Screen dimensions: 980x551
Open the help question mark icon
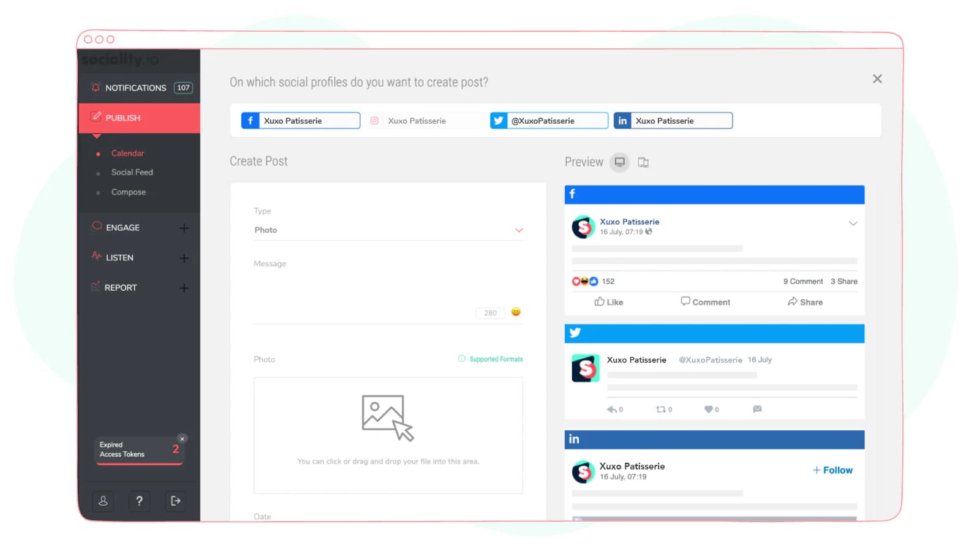(x=139, y=501)
